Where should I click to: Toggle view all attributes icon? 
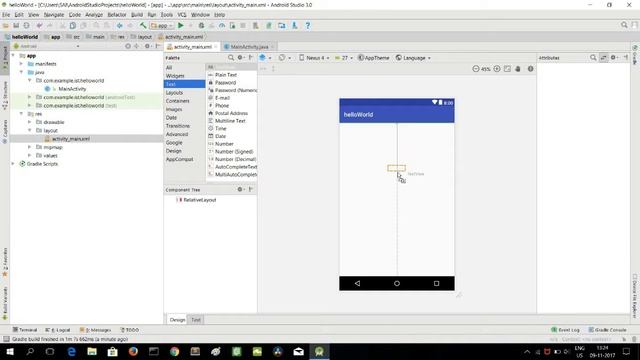(x=603, y=58)
